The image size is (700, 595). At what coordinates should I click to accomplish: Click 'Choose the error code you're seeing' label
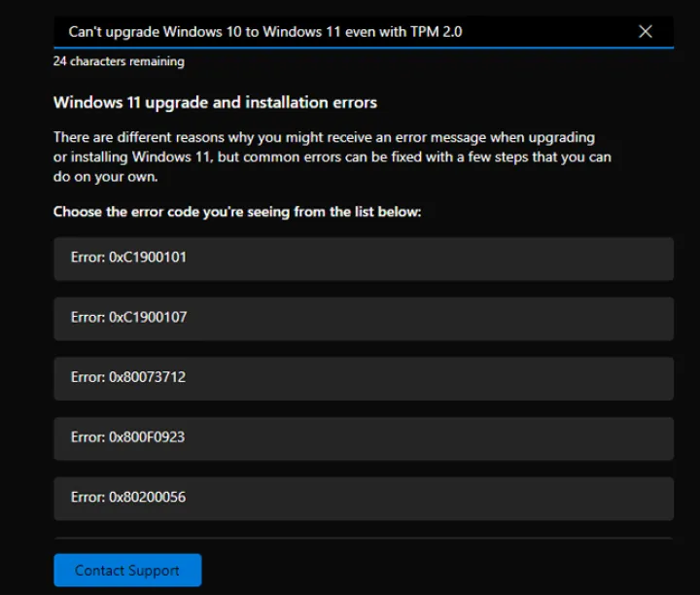click(x=236, y=211)
